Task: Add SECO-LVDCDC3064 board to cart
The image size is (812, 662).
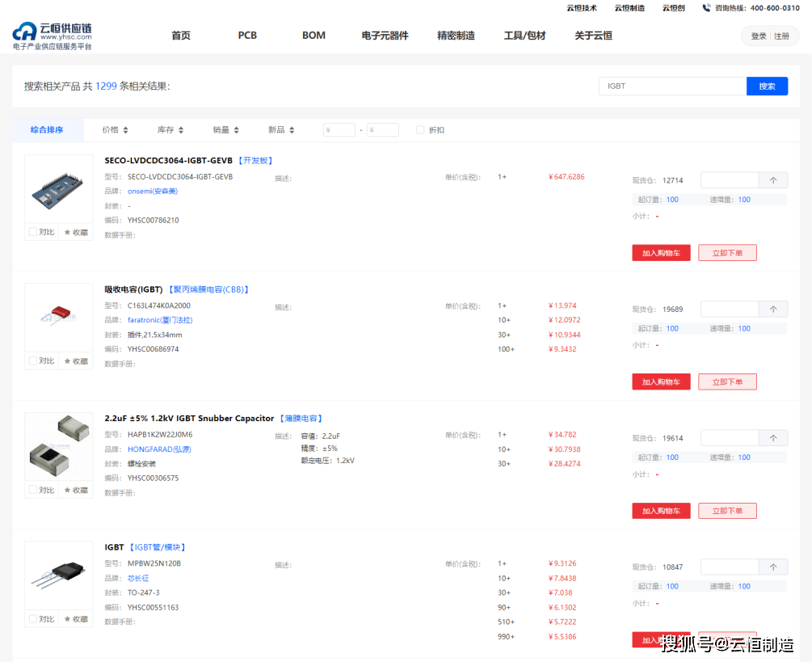Action: click(x=661, y=253)
